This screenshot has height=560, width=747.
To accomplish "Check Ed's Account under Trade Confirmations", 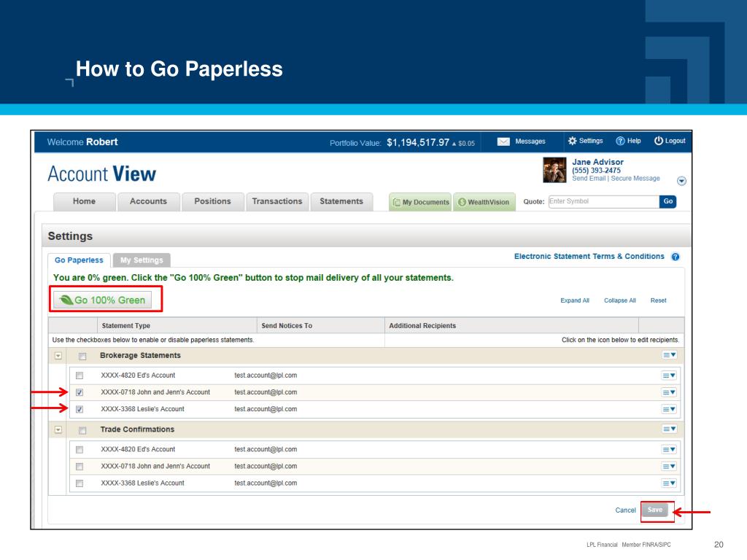I will point(80,449).
